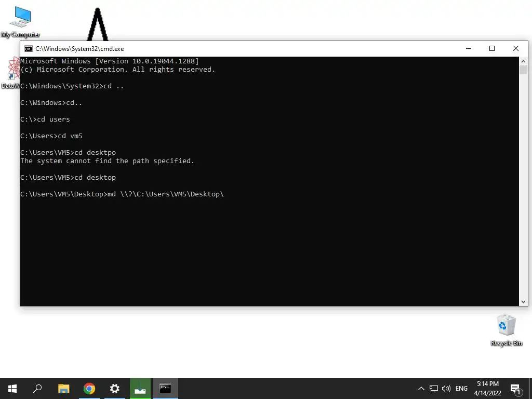Click the C:\Windows\System32\cmd.exe window title
This screenshot has width=532, height=399.
(79, 49)
